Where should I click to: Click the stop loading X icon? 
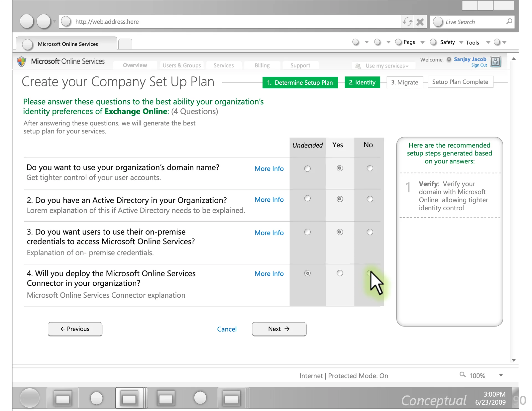pyautogui.click(x=420, y=22)
